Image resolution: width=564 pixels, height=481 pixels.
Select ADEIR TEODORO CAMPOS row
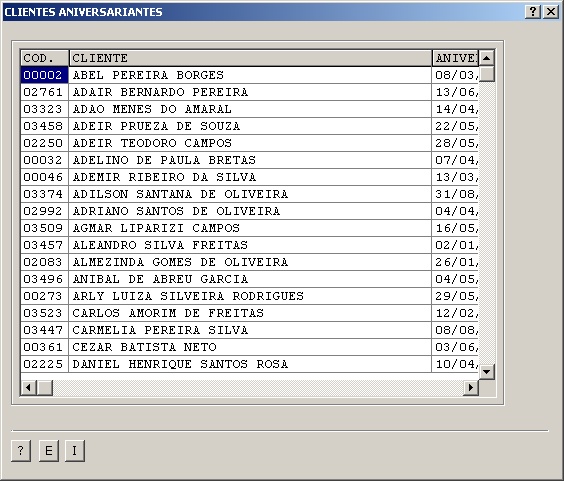[x=250, y=143]
